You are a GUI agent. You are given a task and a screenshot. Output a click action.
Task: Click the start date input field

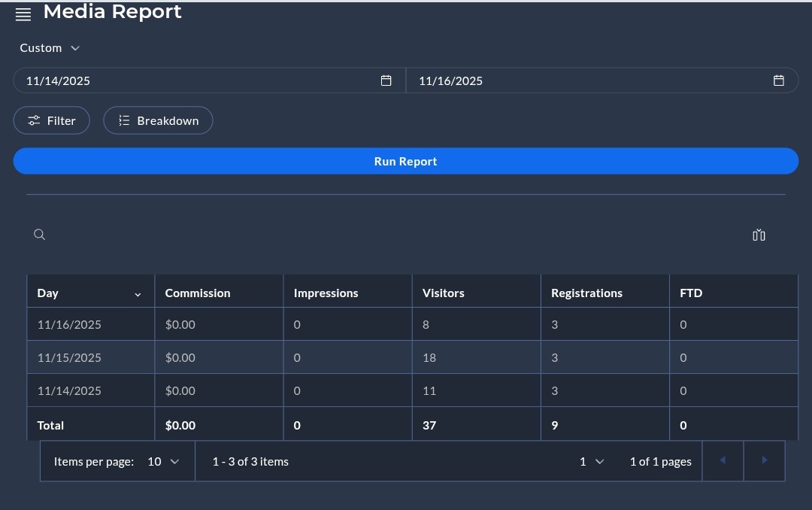(188, 80)
